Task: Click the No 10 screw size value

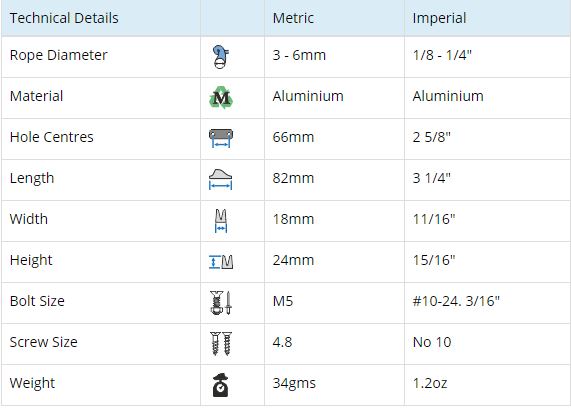Action: (x=432, y=342)
